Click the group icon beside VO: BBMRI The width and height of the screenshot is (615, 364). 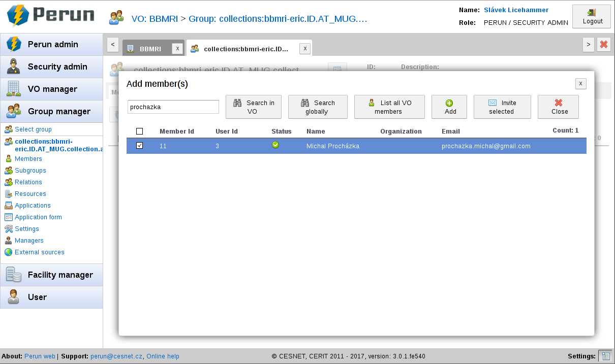pos(116,18)
